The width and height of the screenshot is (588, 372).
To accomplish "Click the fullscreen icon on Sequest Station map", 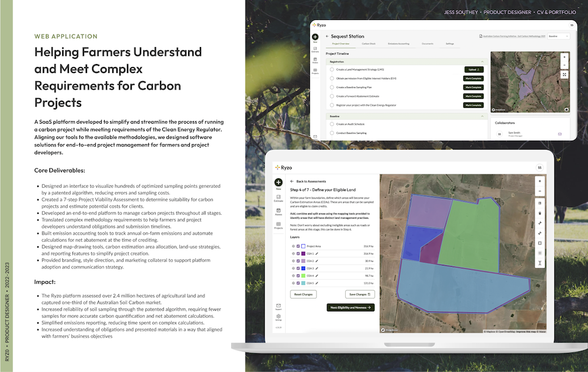I will (x=564, y=75).
